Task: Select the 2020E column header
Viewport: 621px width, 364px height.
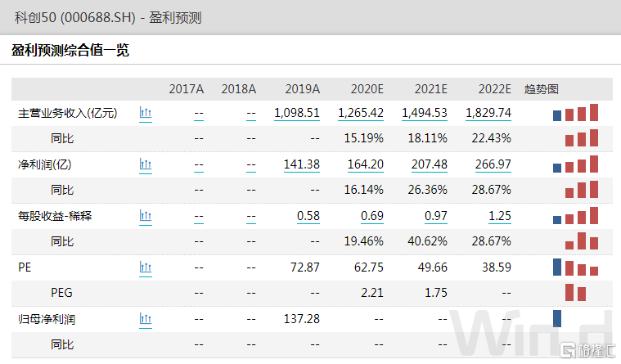Action: click(367, 89)
